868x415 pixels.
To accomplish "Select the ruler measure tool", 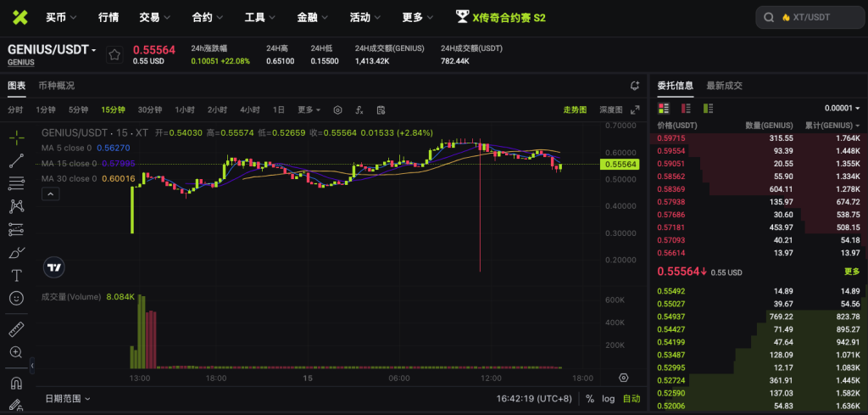I will coord(17,329).
